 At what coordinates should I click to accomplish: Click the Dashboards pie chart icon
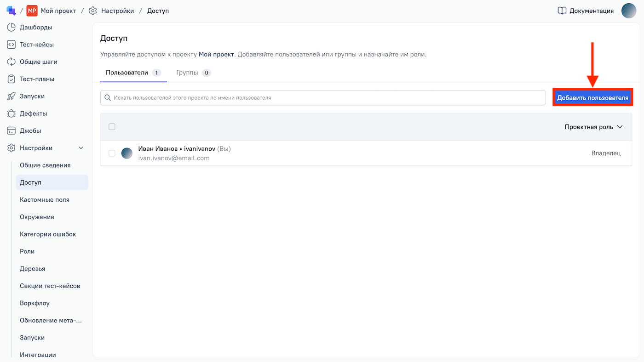tap(11, 27)
